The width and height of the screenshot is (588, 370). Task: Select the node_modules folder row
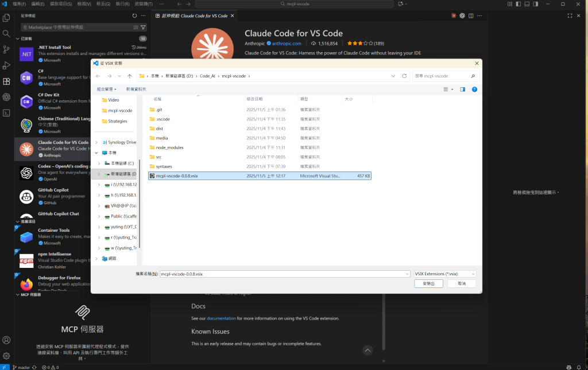[x=260, y=147]
